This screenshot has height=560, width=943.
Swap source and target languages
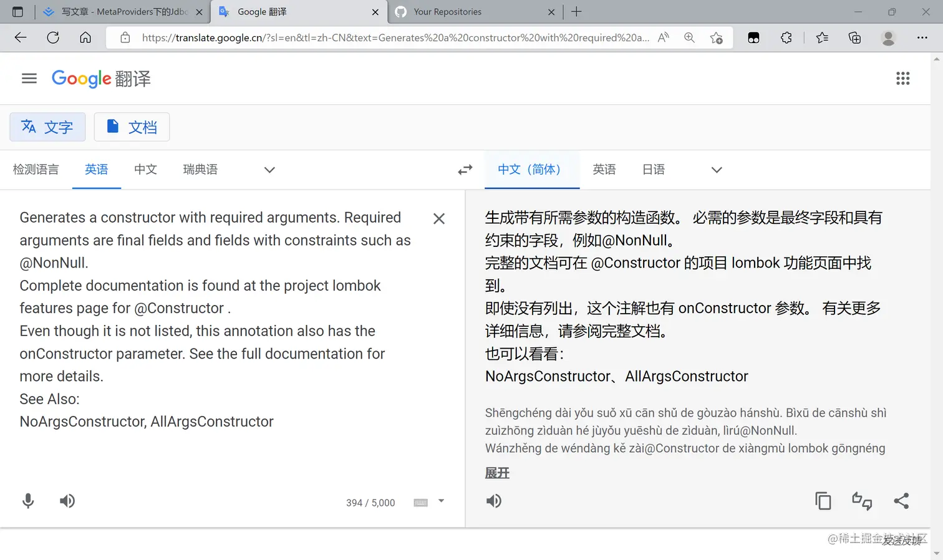pos(465,170)
